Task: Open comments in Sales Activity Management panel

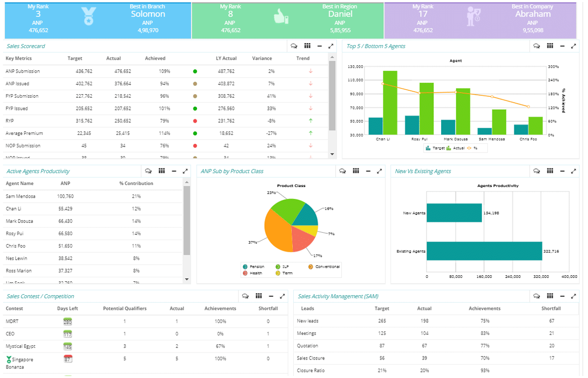Action: pyautogui.click(x=536, y=296)
